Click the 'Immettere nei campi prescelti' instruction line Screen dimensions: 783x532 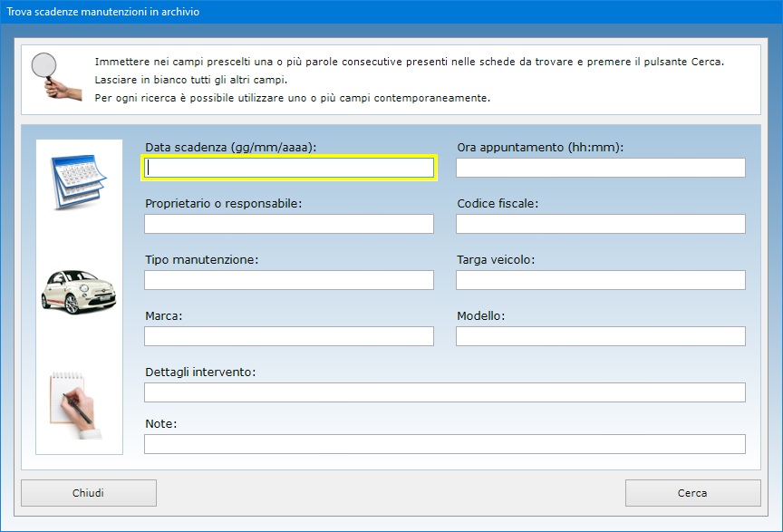click(410, 62)
